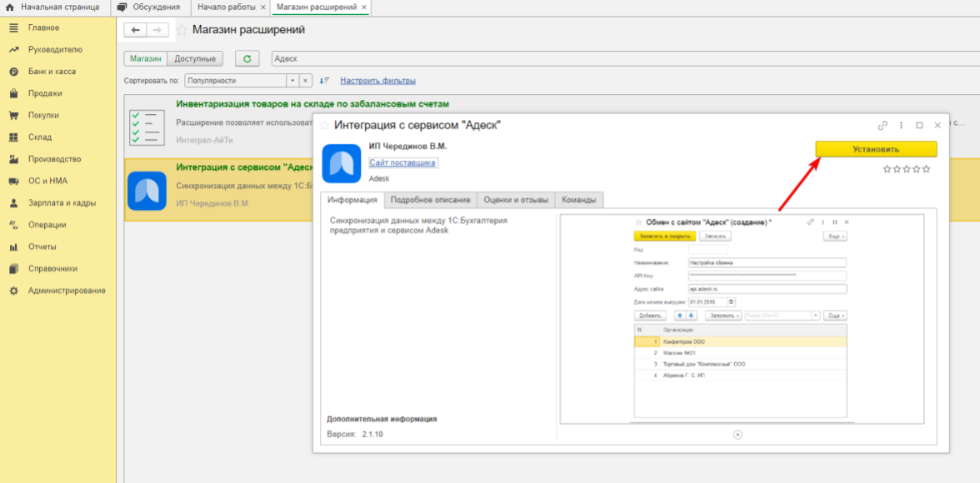Viewport: 980px width, 483px height.
Task: Switch to the Команды tab
Action: tap(578, 200)
